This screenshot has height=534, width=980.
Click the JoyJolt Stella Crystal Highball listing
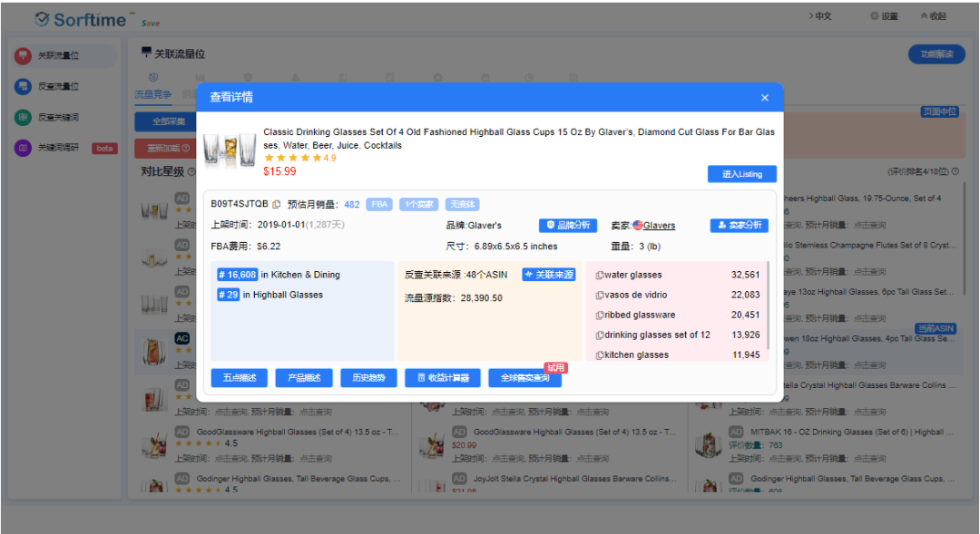pos(575,479)
